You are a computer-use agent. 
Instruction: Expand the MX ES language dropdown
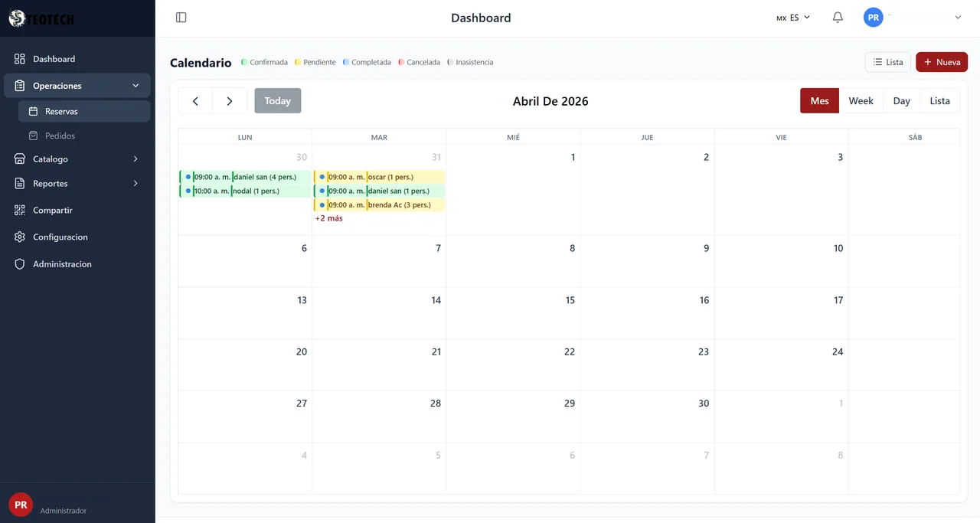(792, 17)
